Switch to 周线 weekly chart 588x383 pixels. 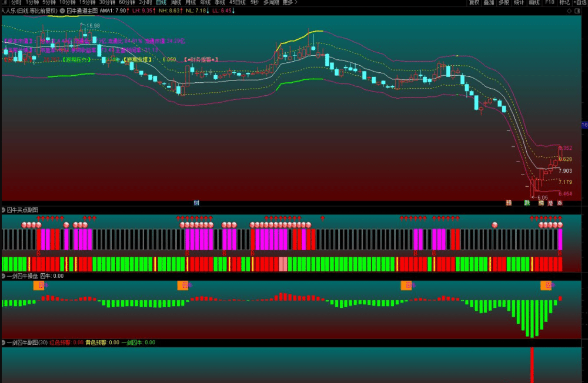pyautogui.click(x=176, y=2)
